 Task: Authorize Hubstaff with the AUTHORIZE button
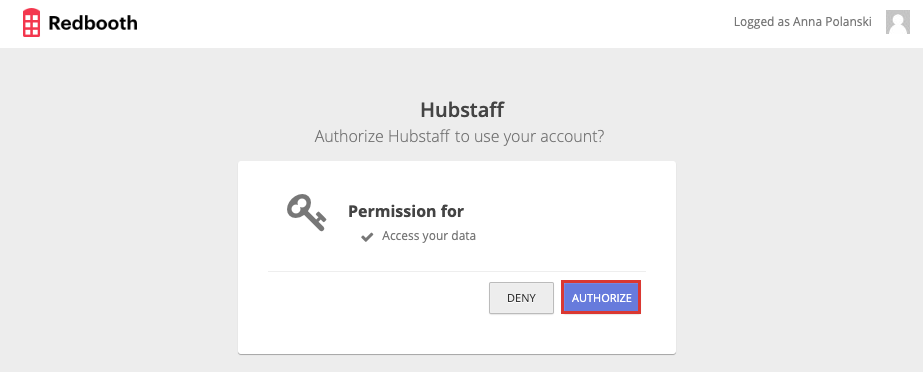601,298
